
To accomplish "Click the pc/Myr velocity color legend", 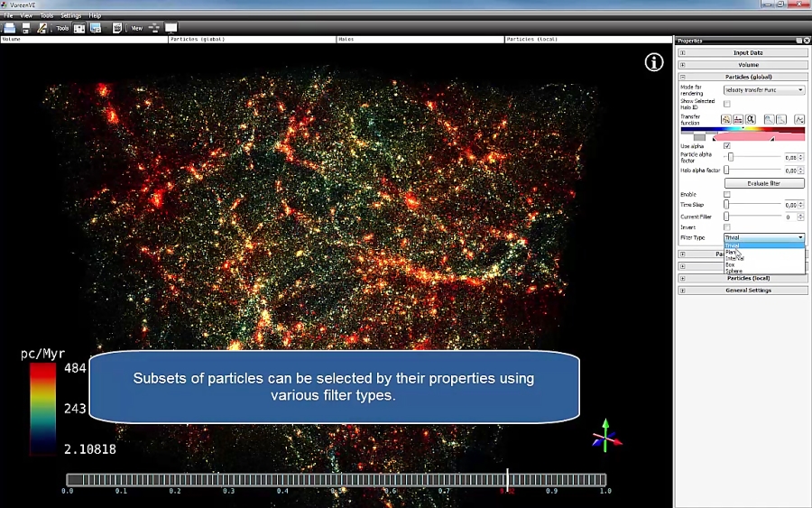I will (42, 409).
